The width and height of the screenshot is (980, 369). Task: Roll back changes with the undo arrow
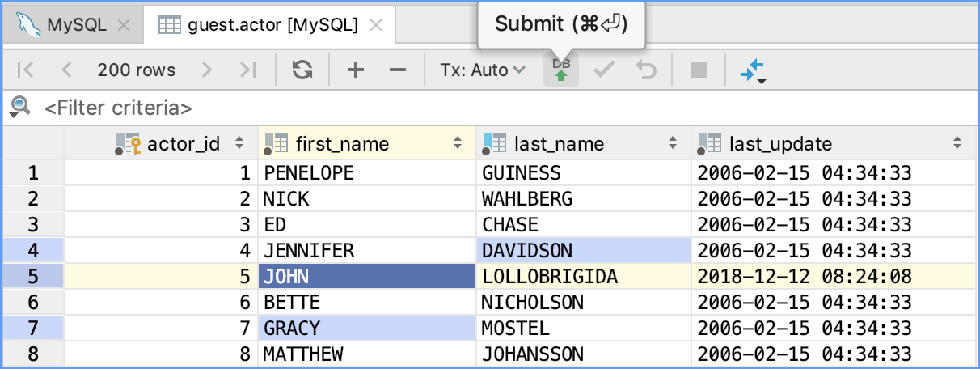pyautogui.click(x=645, y=70)
